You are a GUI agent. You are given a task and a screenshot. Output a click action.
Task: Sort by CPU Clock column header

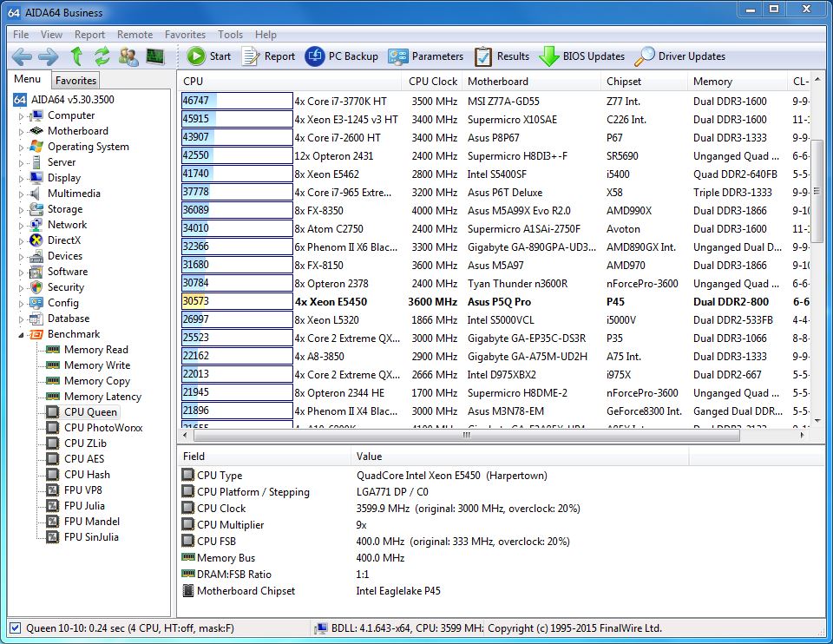point(432,82)
